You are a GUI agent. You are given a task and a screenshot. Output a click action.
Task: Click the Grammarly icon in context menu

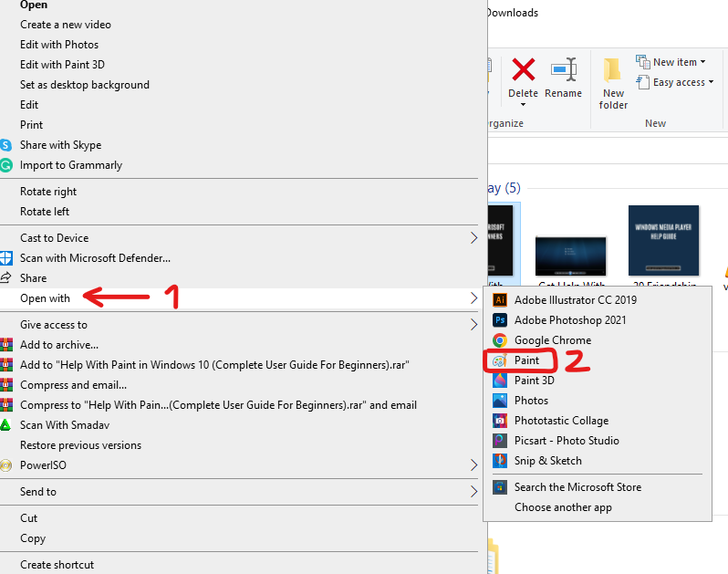pos(5,165)
